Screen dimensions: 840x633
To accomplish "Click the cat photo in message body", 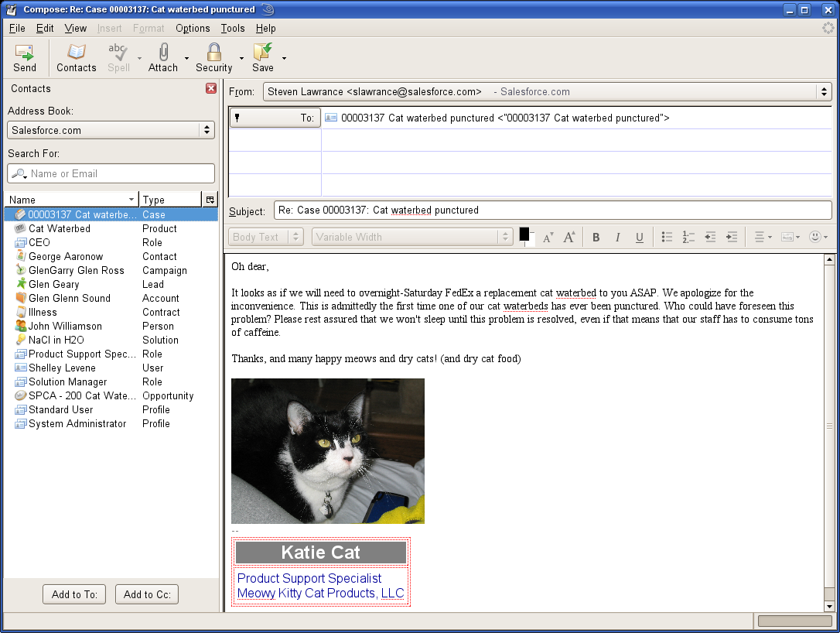I will point(328,451).
